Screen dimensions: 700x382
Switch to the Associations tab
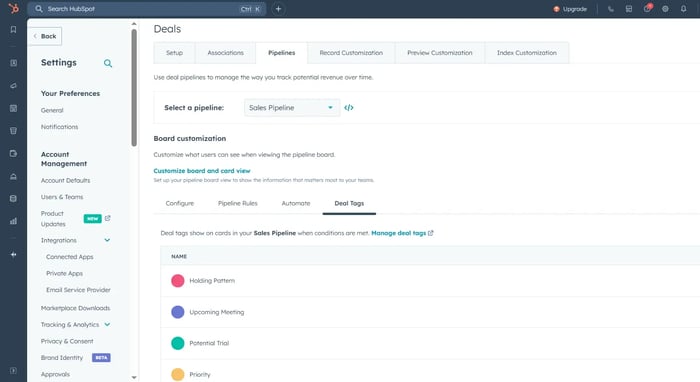225,53
